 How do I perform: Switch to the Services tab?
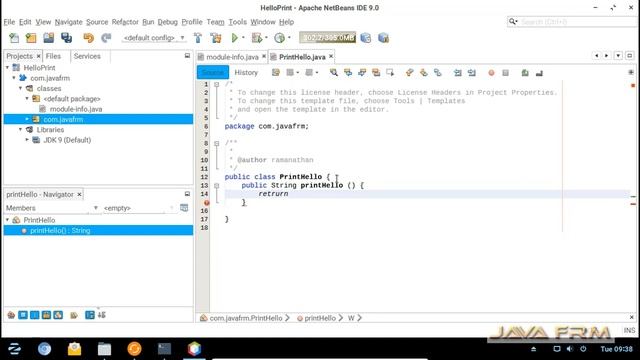pos(87,56)
